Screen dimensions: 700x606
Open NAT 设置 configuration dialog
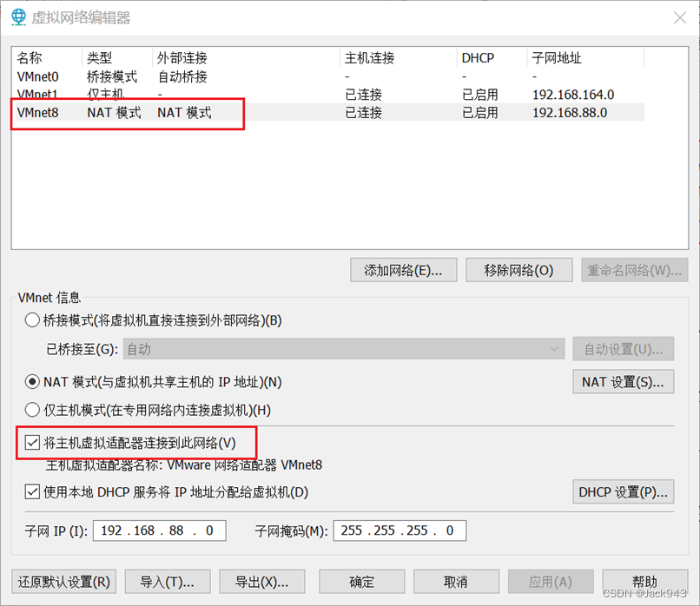point(623,381)
